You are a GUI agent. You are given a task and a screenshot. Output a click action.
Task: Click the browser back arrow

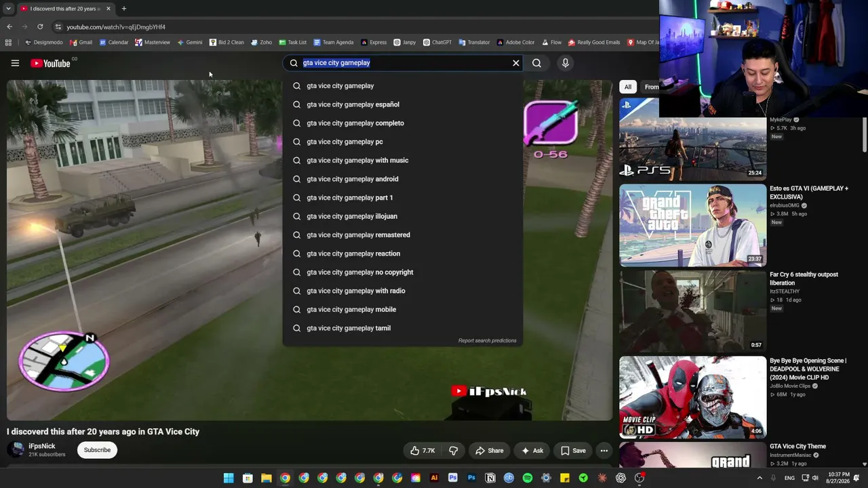9,27
